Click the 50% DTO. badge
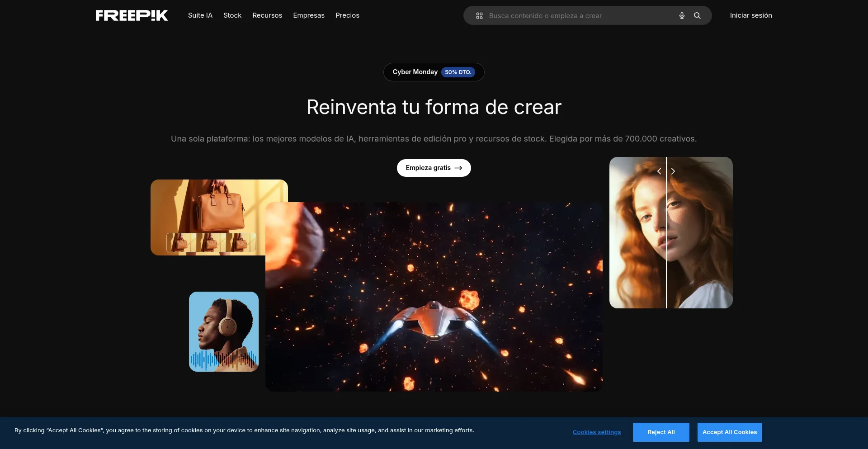868x449 pixels. [x=458, y=72]
